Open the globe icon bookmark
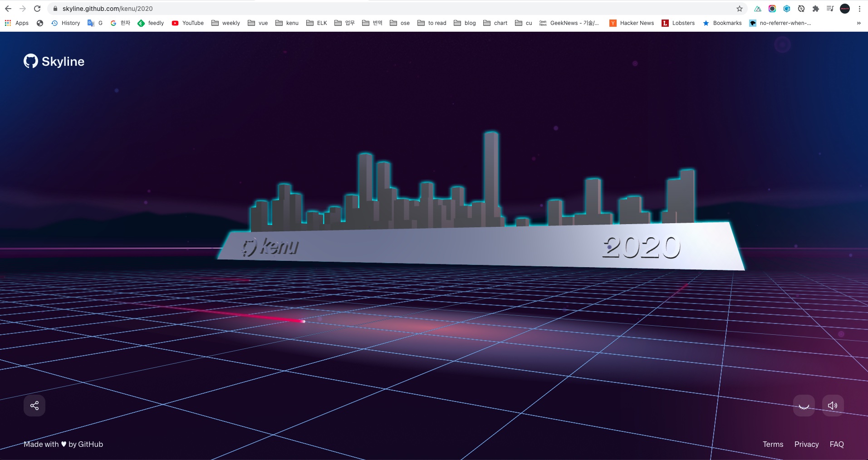The width and height of the screenshot is (868, 460). 40,23
